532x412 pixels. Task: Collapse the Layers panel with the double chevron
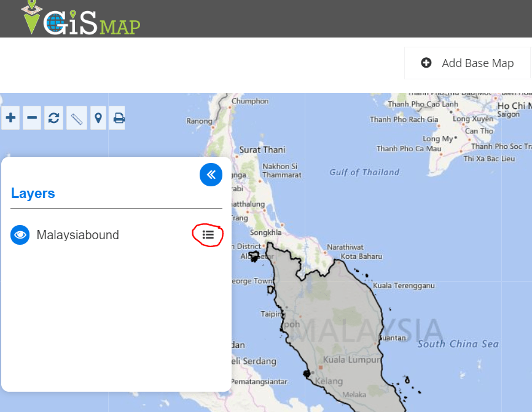pyautogui.click(x=211, y=175)
